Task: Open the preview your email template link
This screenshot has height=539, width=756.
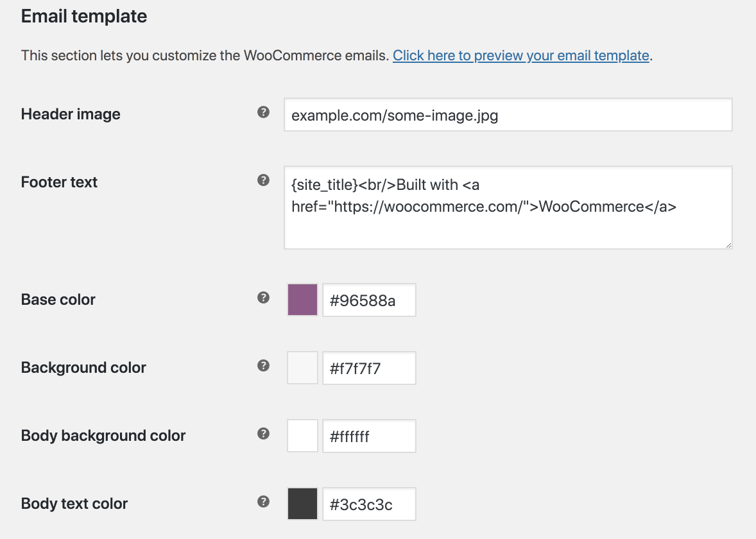Action: point(520,56)
